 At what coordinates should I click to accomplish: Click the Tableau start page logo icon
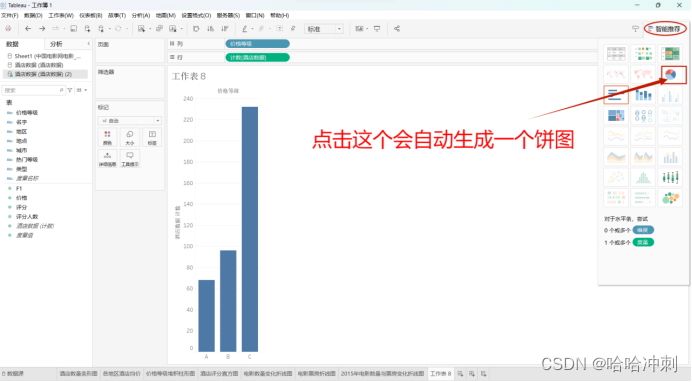8,29
